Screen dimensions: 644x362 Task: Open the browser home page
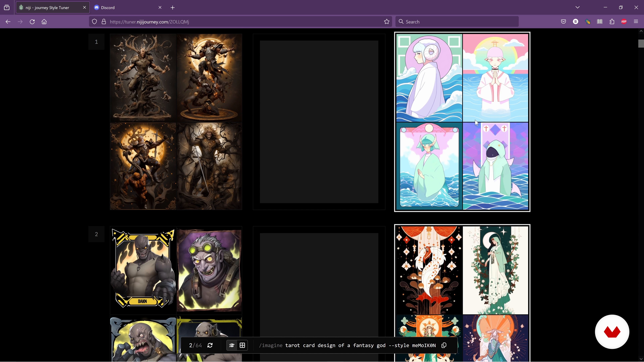tap(44, 22)
